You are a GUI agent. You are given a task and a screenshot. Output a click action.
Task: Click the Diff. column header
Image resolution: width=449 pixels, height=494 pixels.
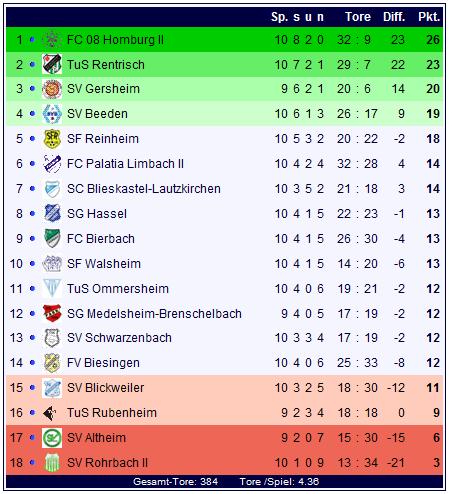coord(394,17)
